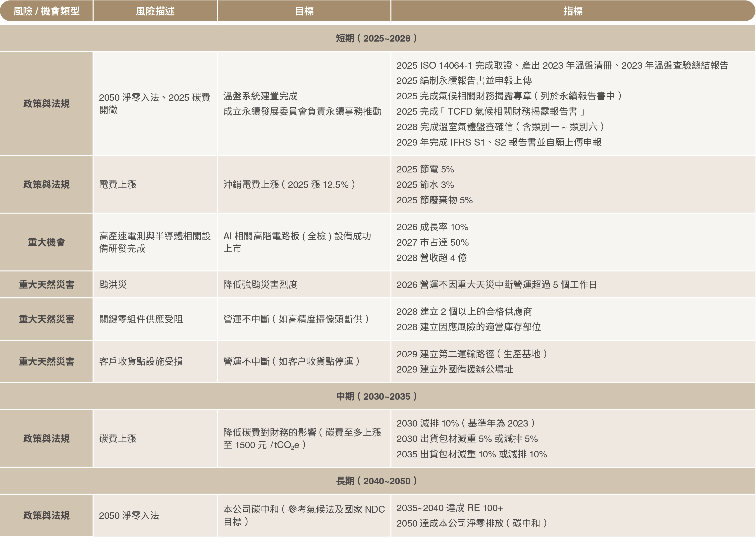Click the 颱洪災 risk description cell
Viewport: 756px width, 545px height.
(x=113, y=285)
